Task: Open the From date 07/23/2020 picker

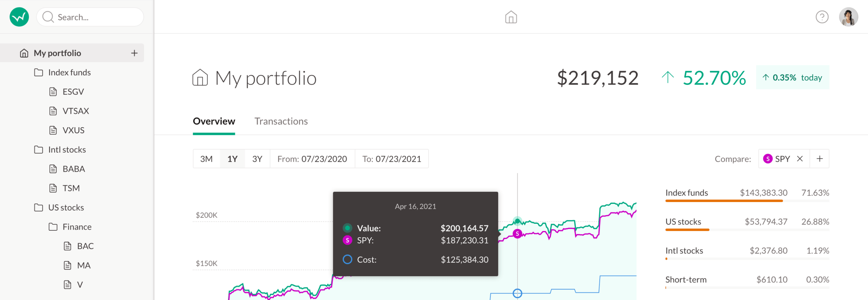Action: point(312,159)
